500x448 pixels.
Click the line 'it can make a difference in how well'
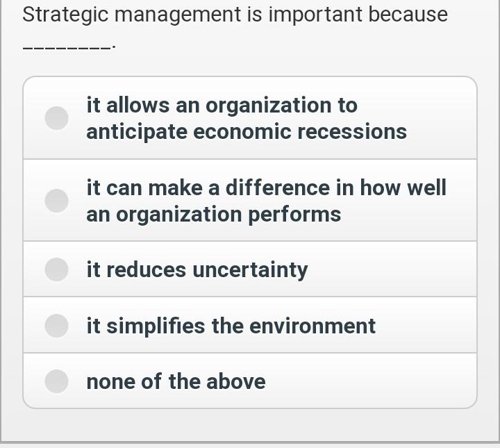pyautogui.click(x=266, y=188)
